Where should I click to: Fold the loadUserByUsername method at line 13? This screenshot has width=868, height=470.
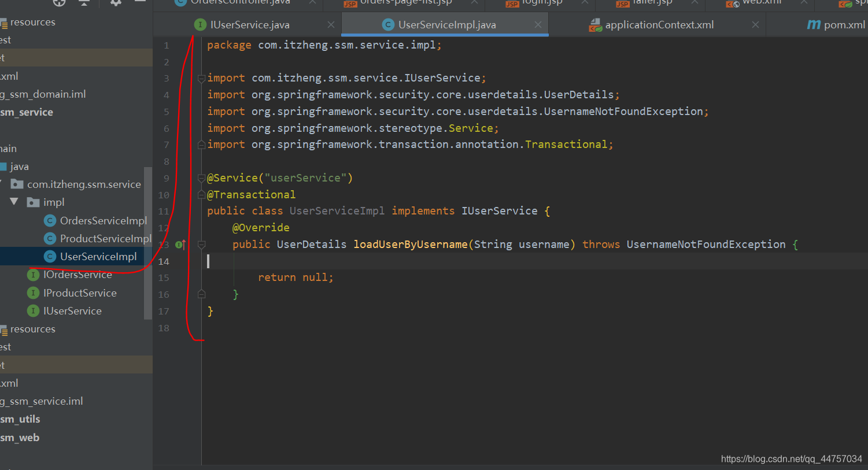(x=201, y=245)
